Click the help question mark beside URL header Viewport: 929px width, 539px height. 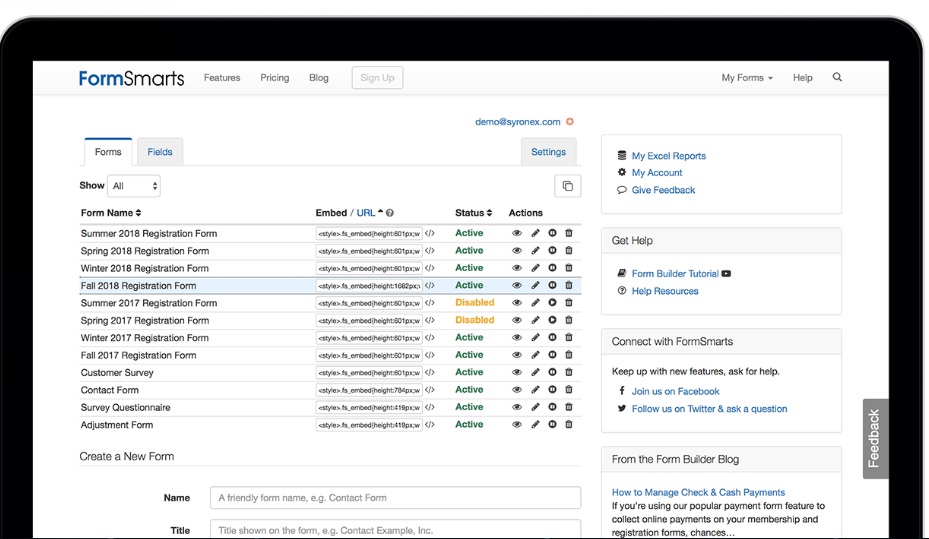coord(390,213)
